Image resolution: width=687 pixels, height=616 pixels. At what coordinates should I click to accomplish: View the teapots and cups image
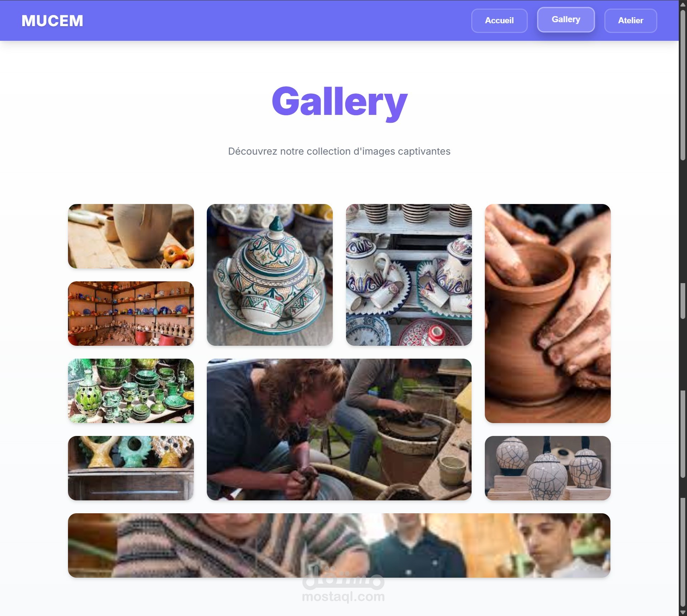tap(409, 275)
